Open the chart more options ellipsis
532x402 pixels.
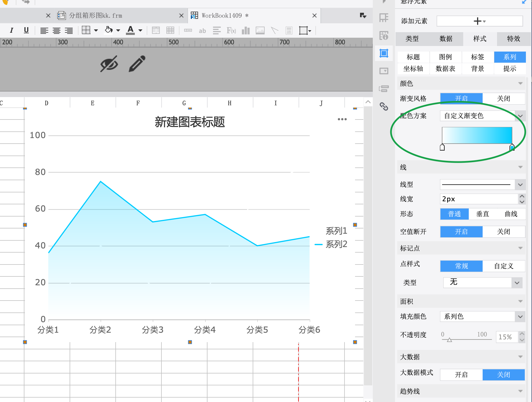342,119
